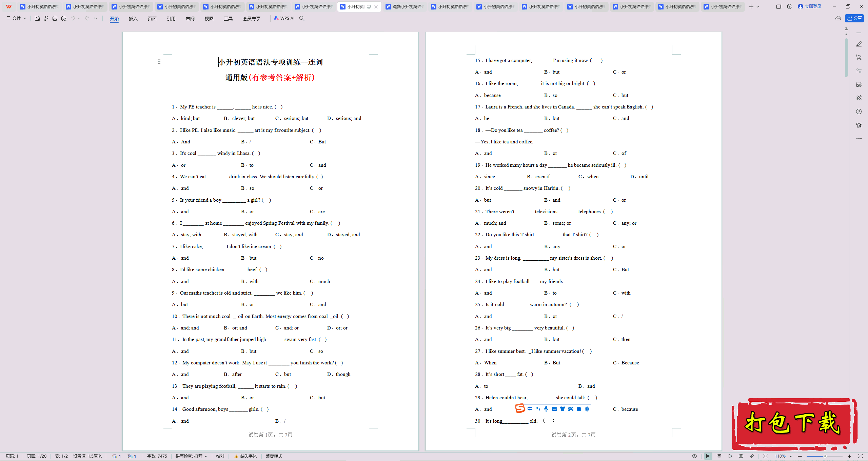868x461 pixels.
Task: Toggle page view layout button
Action: (708, 456)
